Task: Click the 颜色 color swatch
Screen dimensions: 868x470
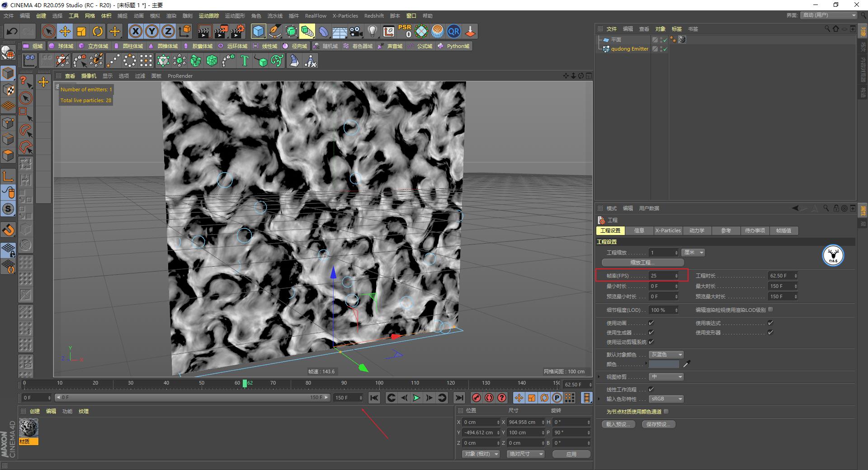Action: 663,364
